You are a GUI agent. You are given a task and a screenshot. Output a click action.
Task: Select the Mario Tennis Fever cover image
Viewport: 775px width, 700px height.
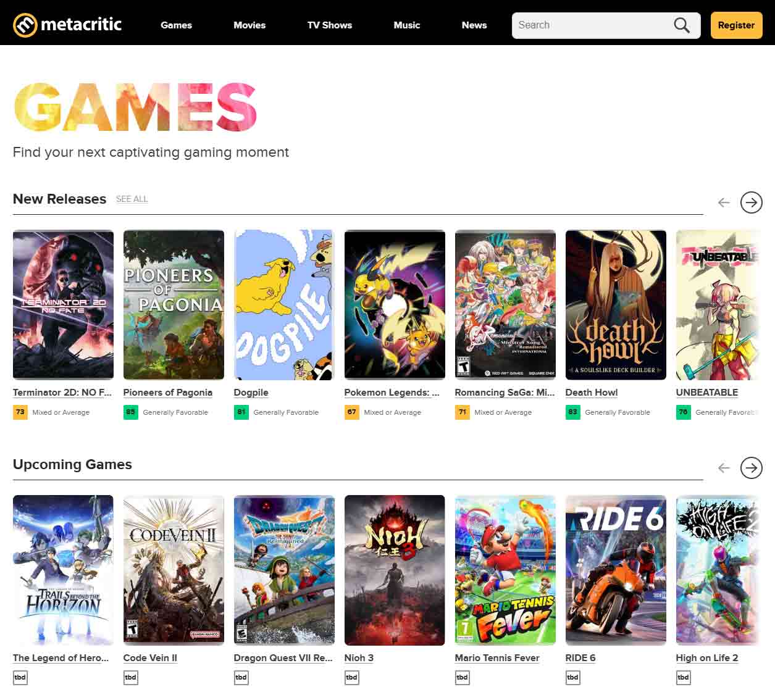pyautogui.click(x=505, y=570)
